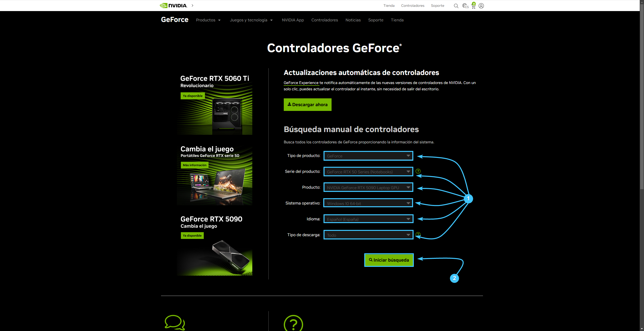This screenshot has width=644, height=331.
Task: Open the region globe ES icon
Action: [465, 6]
